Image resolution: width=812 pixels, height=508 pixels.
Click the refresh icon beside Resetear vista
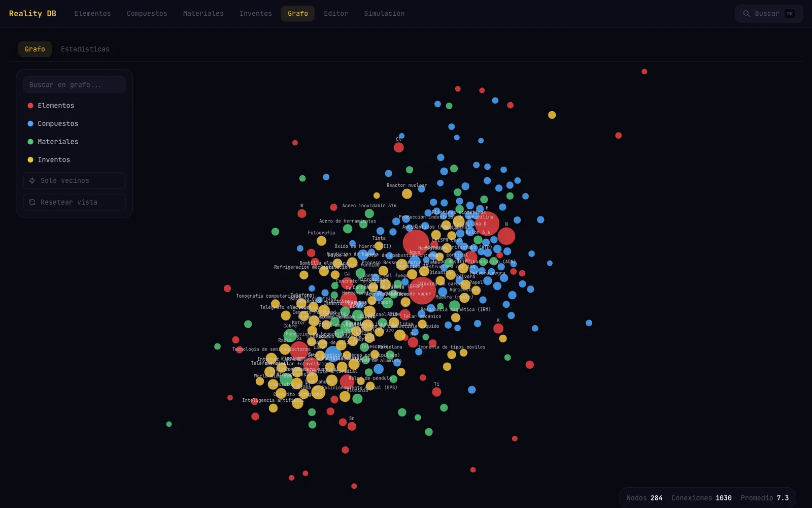tap(32, 202)
